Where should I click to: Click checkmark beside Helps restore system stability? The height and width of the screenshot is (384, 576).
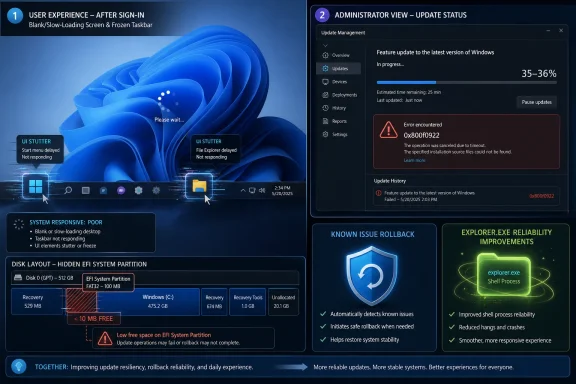[x=323, y=340]
